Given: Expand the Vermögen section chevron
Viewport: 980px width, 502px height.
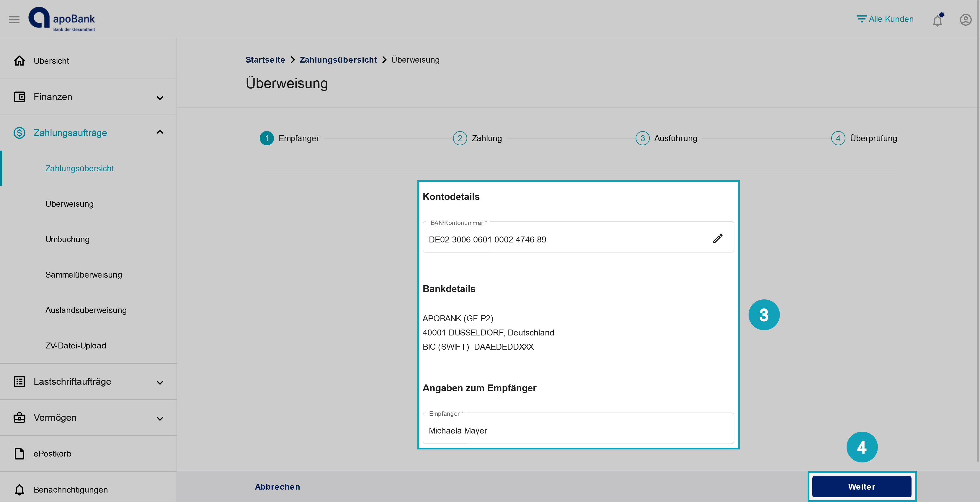Looking at the screenshot, I should point(160,419).
